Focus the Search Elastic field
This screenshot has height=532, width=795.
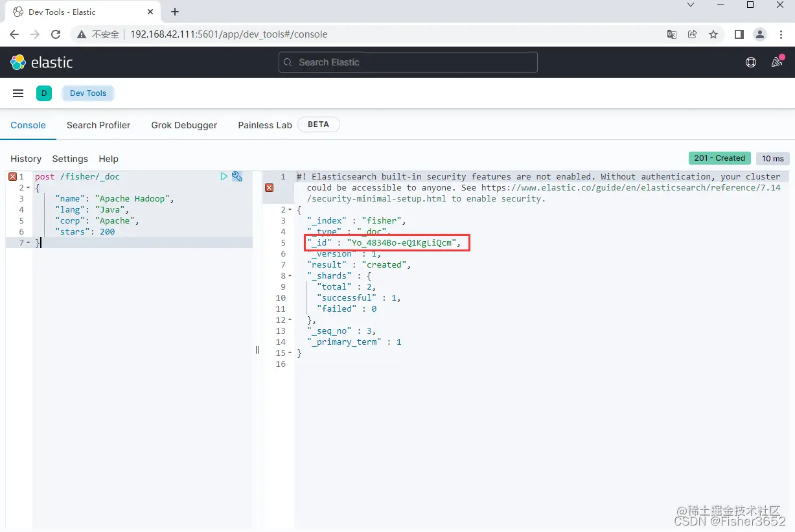pos(408,62)
